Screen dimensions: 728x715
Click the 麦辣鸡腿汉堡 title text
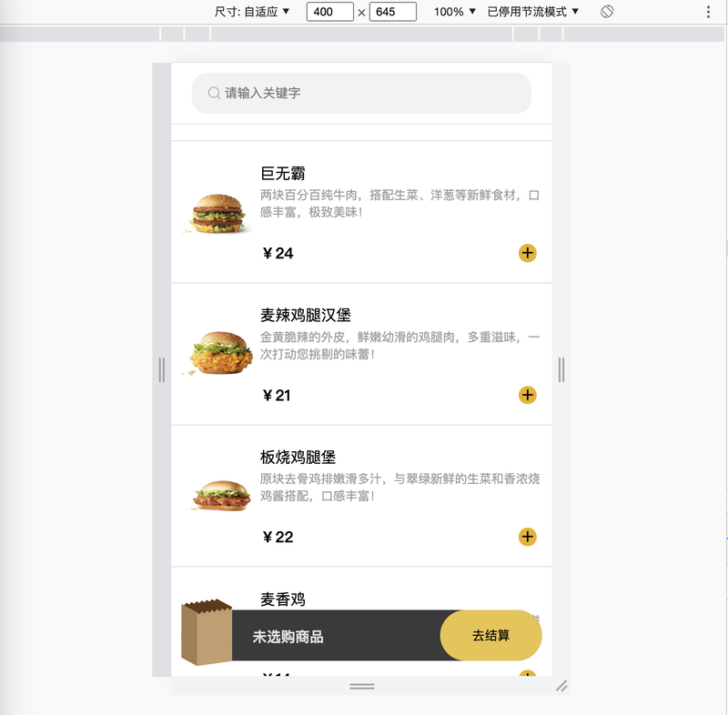306,316
